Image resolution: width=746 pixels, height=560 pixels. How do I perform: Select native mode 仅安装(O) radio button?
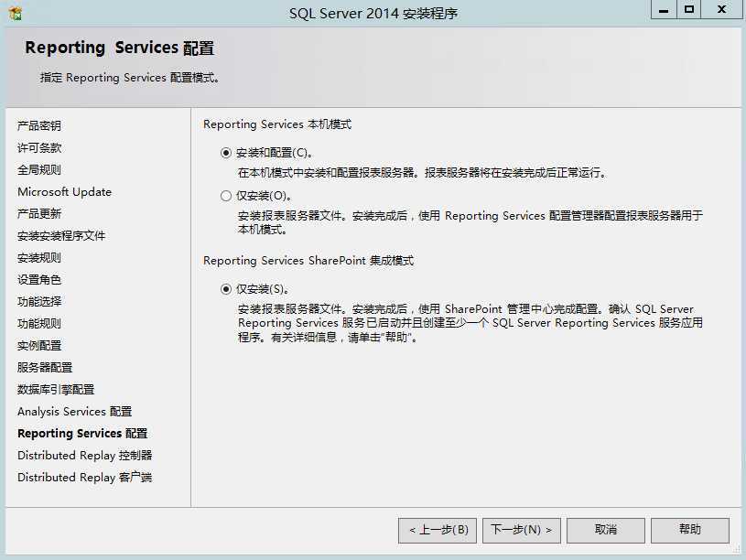226,196
